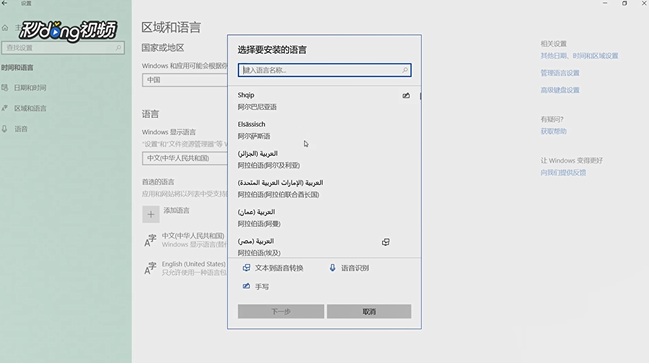Click the handwriting icon next to Shqip
This screenshot has height=363, width=649.
point(406,96)
